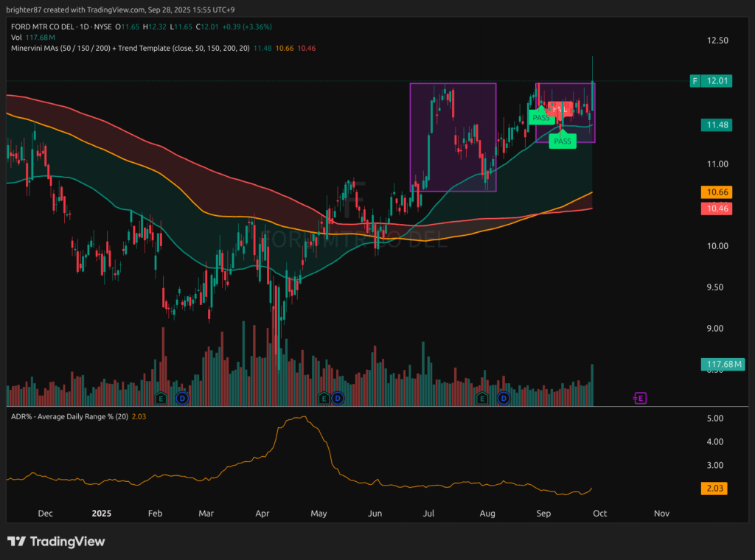
Task: Select the dividend D marker near Aug
Action: pyautogui.click(x=504, y=399)
